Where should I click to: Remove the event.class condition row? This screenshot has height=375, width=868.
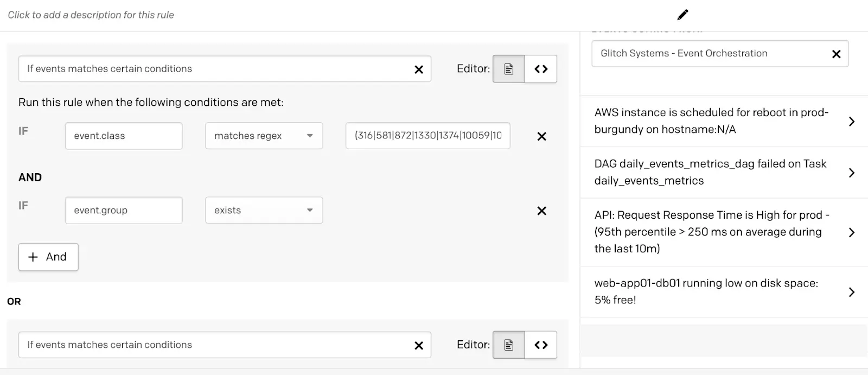click(x=541, y=136)
